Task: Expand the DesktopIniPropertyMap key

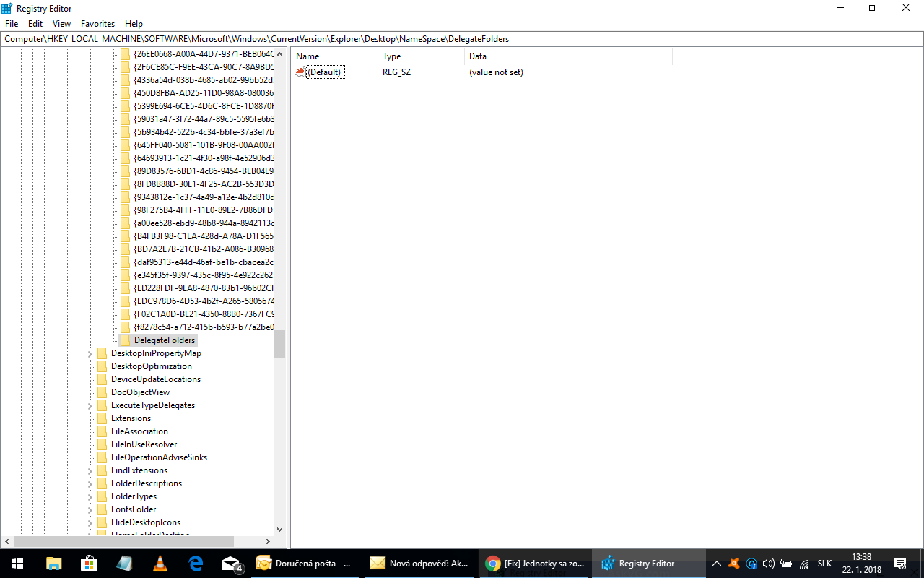Action: click(x=91, y=353)
